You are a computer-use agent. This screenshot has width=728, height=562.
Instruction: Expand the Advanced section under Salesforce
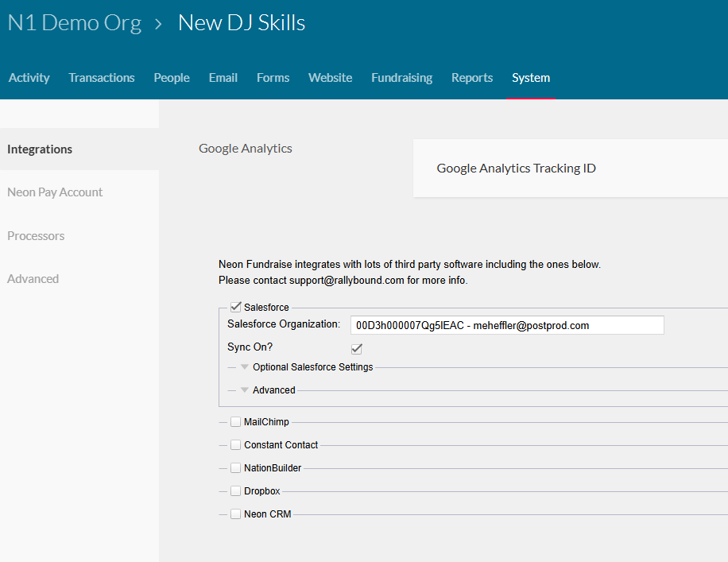tap(244, 390)
